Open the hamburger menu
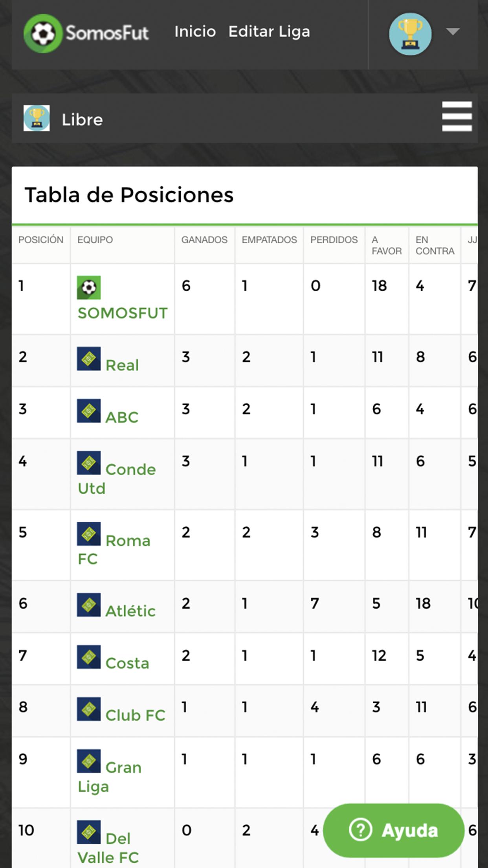This screenshot has width=488, height=868. click(457, 116)
